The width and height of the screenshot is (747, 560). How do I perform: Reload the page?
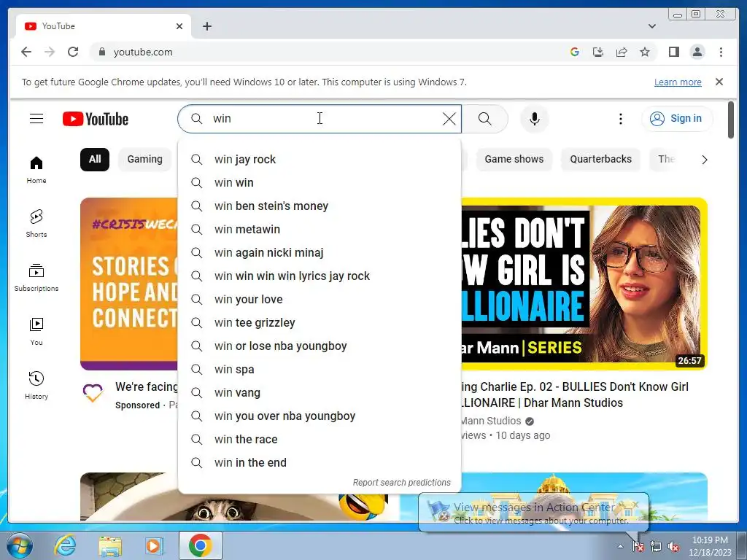[x=73, y=52]
